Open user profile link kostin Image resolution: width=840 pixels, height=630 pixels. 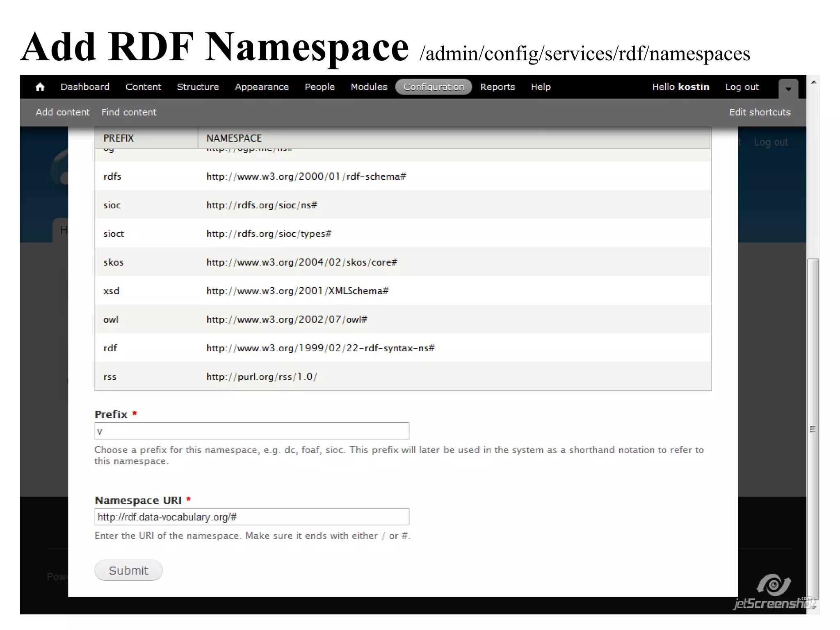694,87
